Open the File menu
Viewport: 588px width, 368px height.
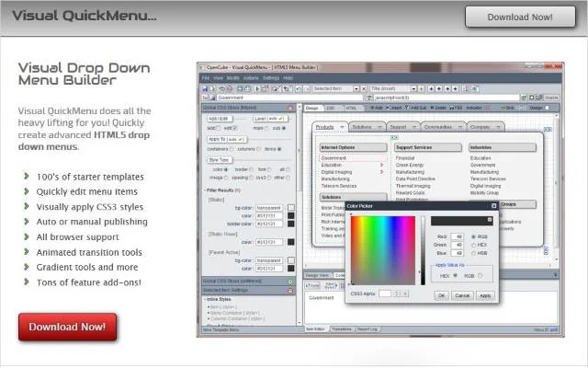point(206,78)
